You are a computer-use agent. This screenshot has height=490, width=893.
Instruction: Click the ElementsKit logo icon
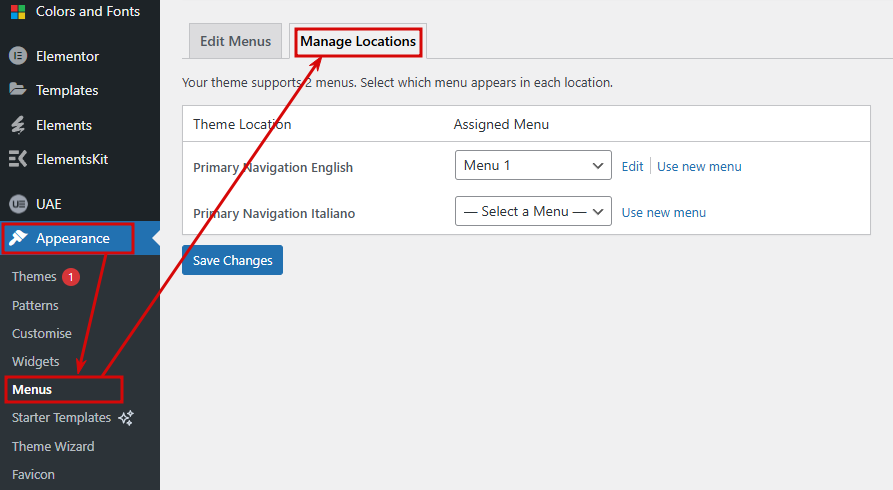pos(18,159)
